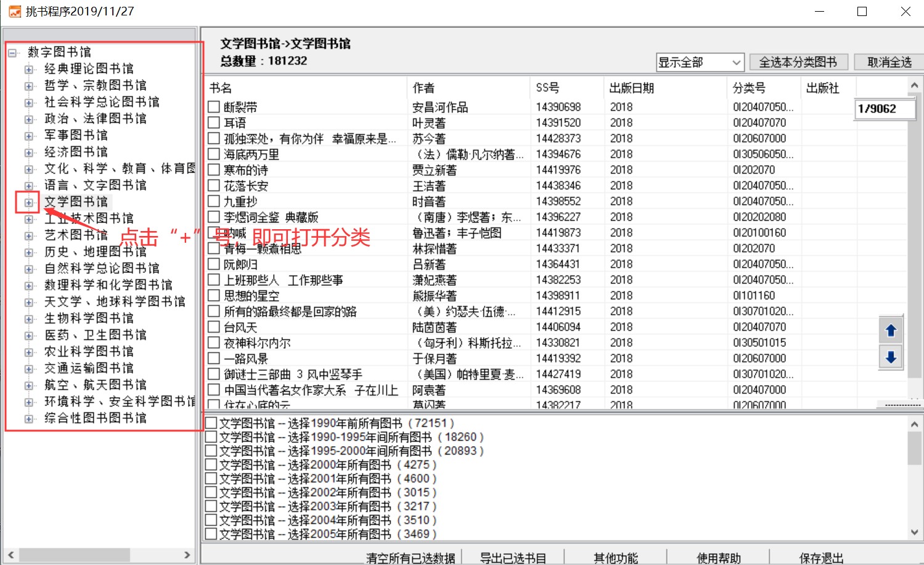The width and height of the screenshot is (924, 565).
Task: Click the 导出已选书目 menu item
Action: [x=513, y=558]
